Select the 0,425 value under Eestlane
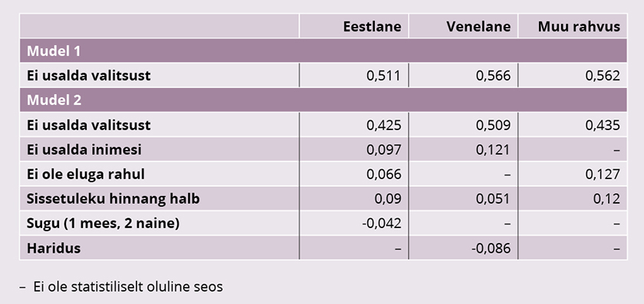 pos(383,125)
